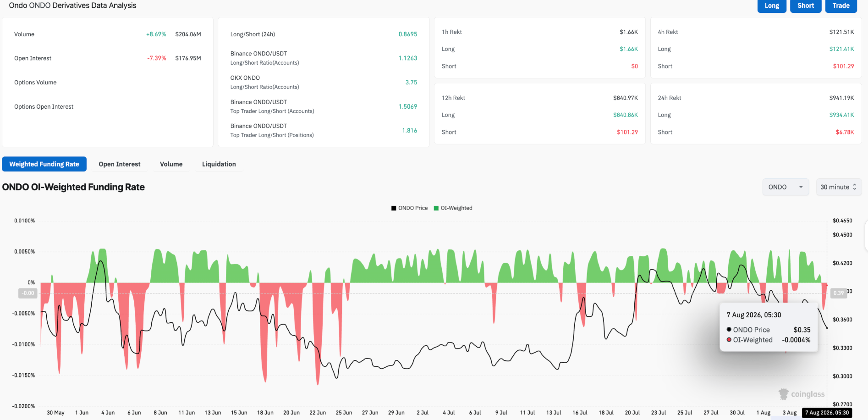Click the Options Open Interest label
The height and width of the screenshot is (420, 868).
pos(44,107)
